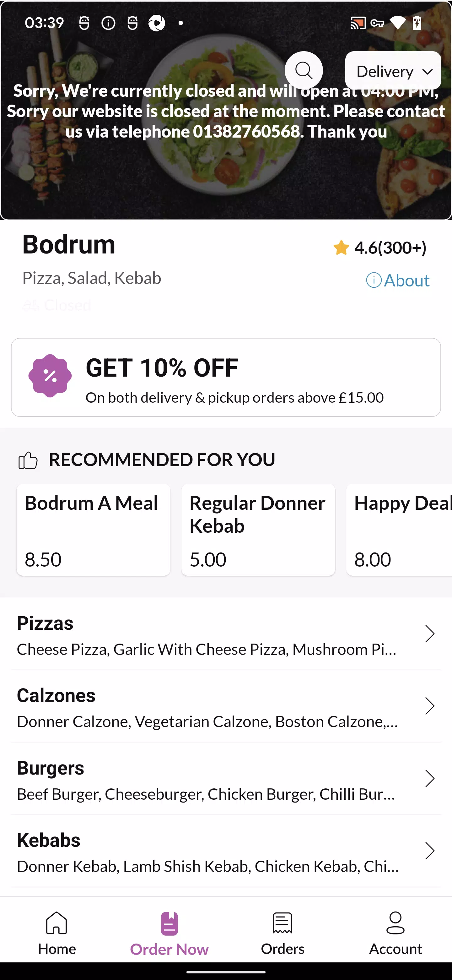Viewport: 452px width, 980px height.
Task: Open the Happy Deal recommendation
Action: [x=399, y=530]
